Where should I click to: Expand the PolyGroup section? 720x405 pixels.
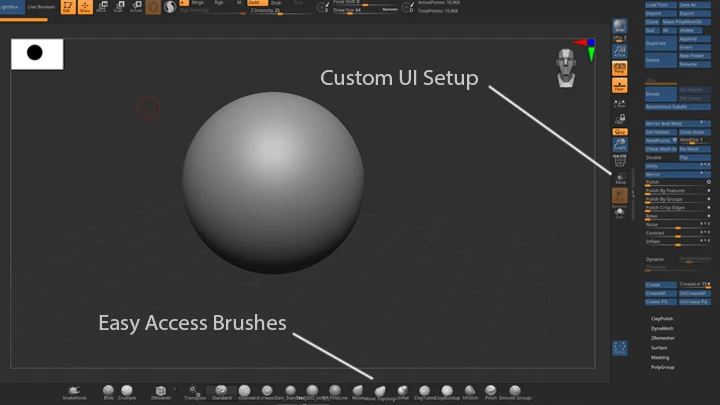point(662,367)
